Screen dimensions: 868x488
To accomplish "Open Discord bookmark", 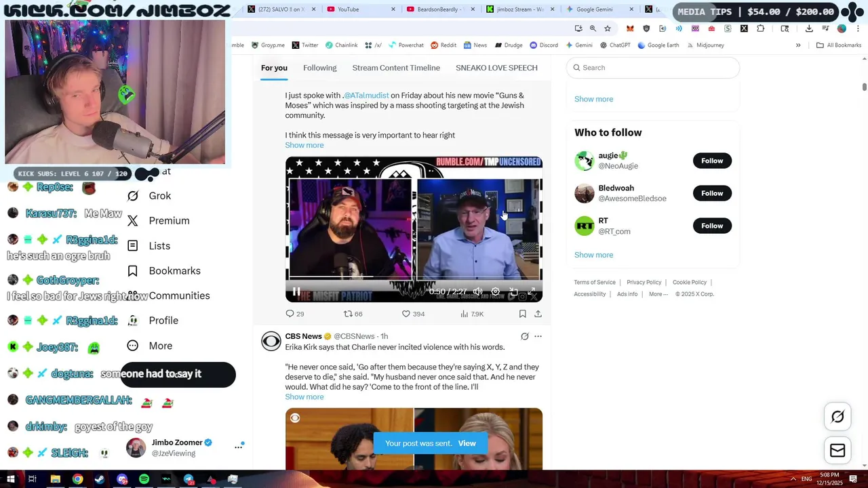I will [x=544, y=45].
